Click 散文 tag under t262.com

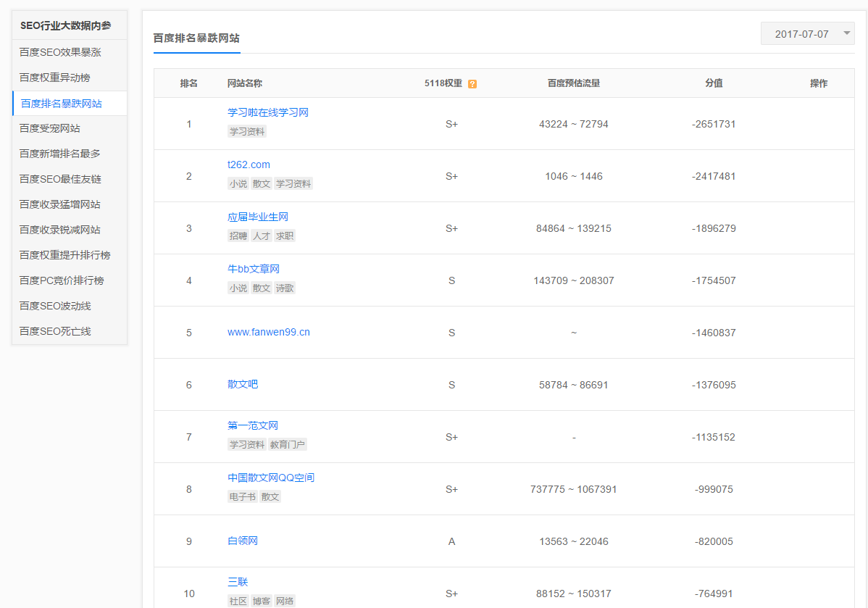coord(262,183)
